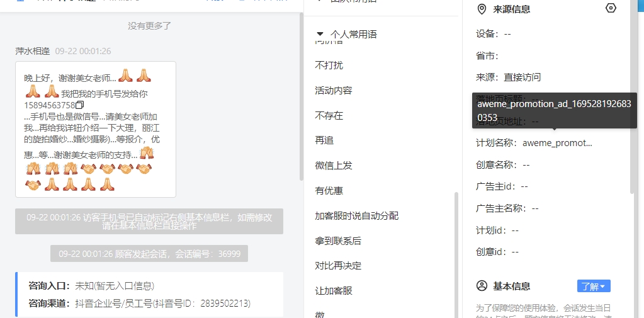
Task: Click the 省市 field row
Action: (487, 55)
